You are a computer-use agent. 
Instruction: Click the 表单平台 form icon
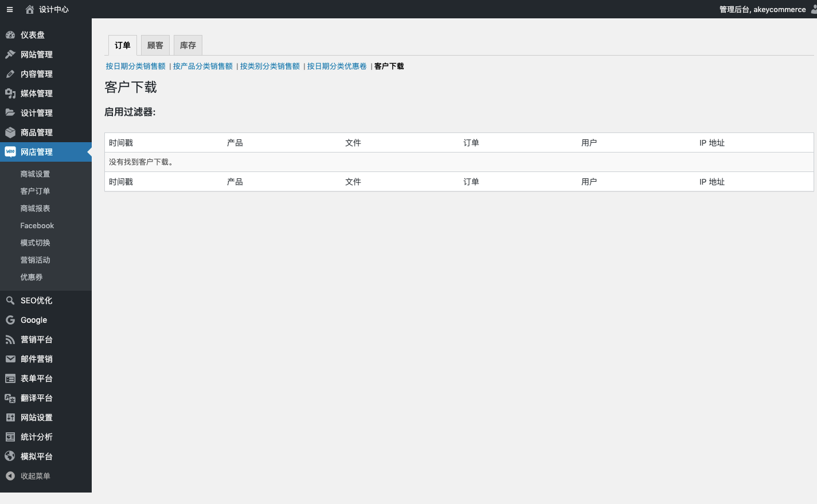pos(10,378)
